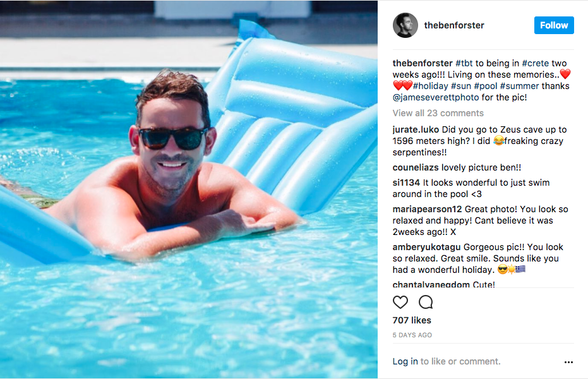Open si1134 commenter profile

point(406,183)
